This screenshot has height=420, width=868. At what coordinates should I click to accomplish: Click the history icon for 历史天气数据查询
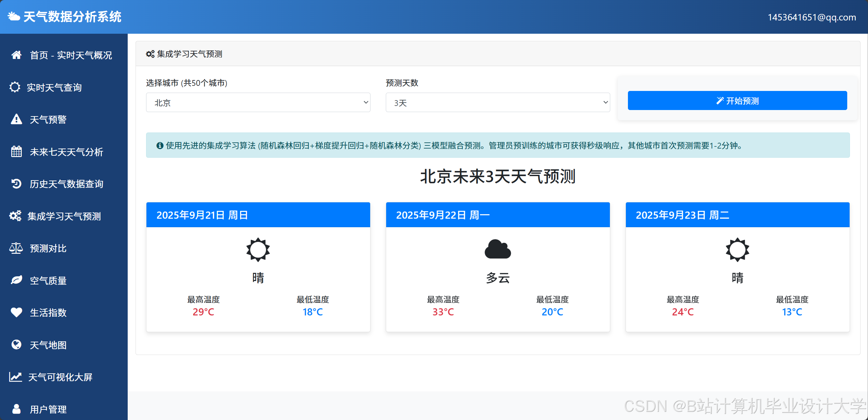coord(16,184)
